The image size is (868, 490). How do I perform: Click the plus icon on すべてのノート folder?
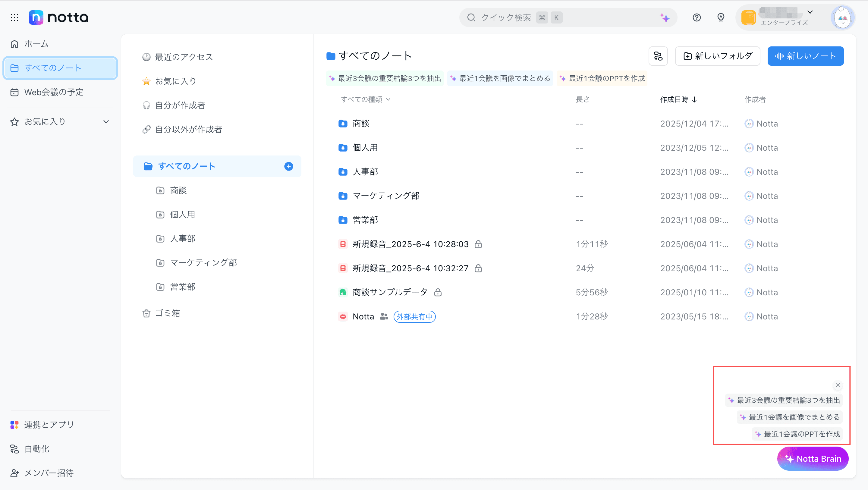(288, 166)
